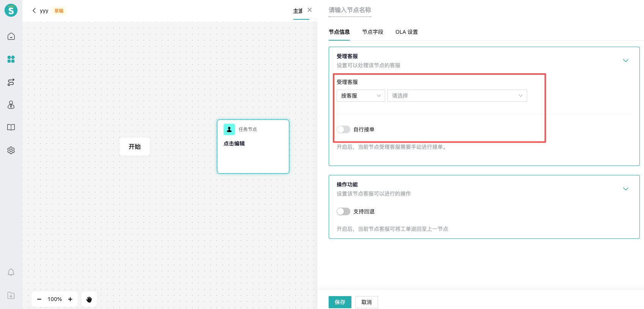Enable the 自行接单 toggle
Viewport: 644px width, 309px height.
pos(343,129)
